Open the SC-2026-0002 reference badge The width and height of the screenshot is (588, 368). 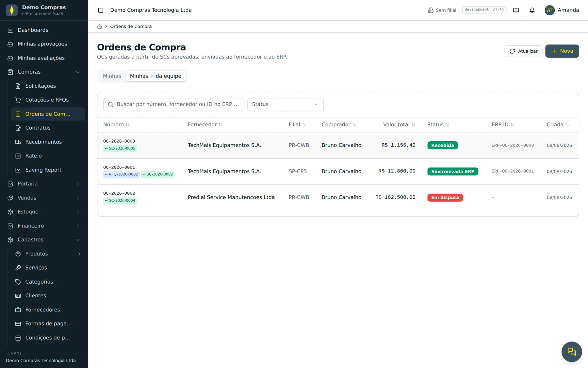(x=158, y=174)
